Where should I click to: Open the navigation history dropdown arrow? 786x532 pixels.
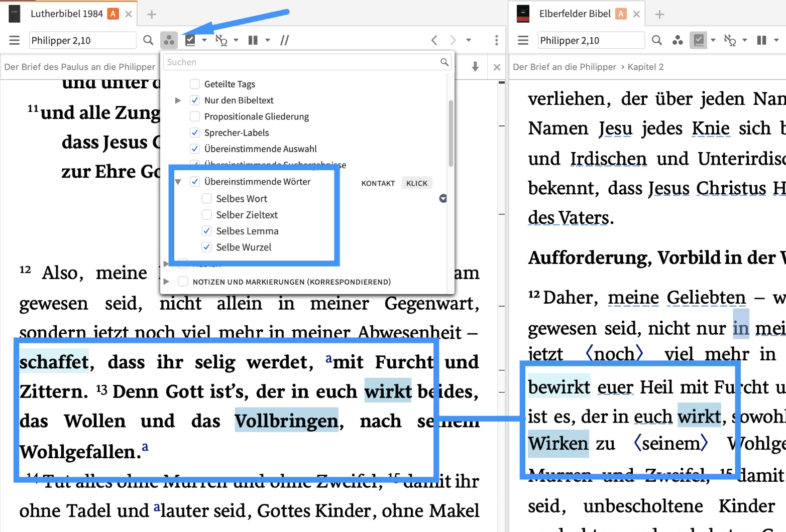tap(469, 40)
